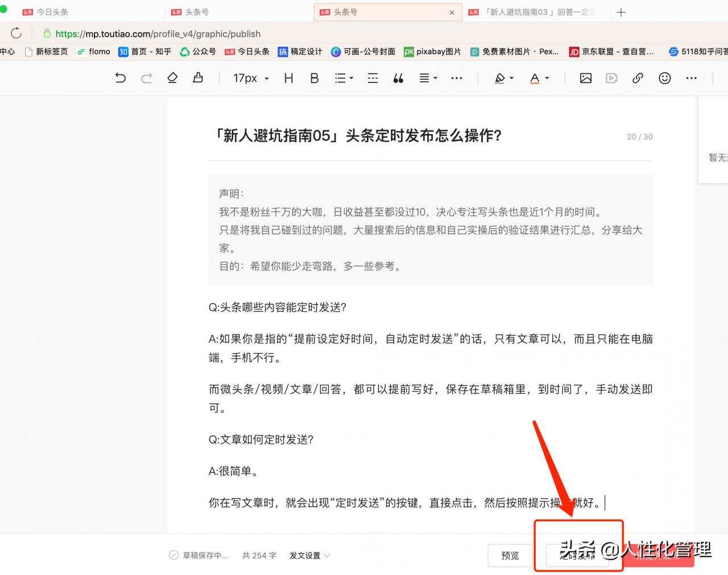This screenshot has width=728, height=575.
Task: Open a new browser tab with plus
Action: [621, 12]
